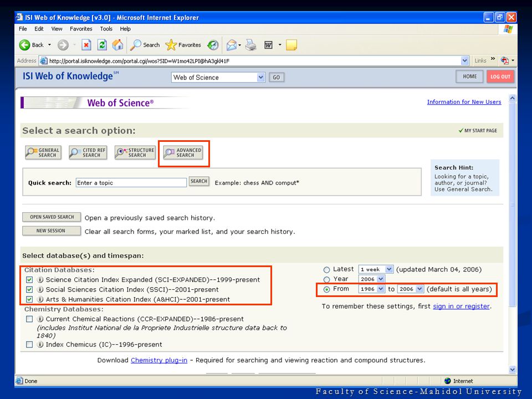The image size is (532, 399).
Task: Toggle Science Citation Index Expanded checkbox
Action: click(29, 279)
